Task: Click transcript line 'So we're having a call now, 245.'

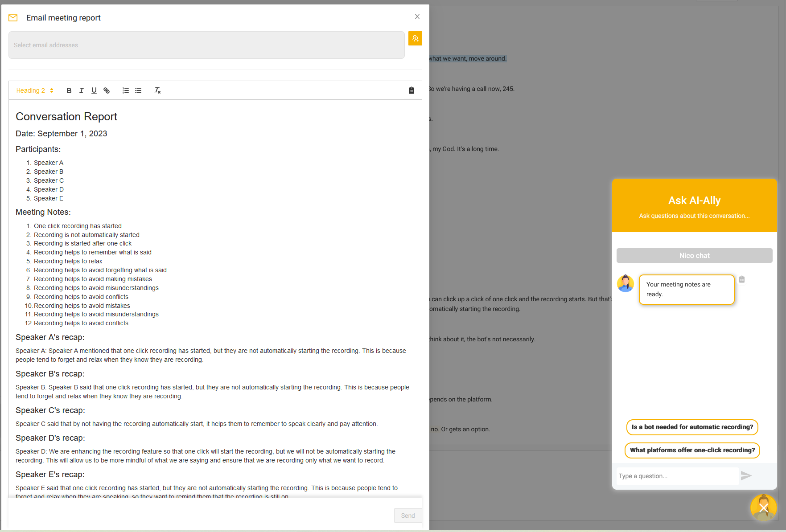Action: (471, 89)
